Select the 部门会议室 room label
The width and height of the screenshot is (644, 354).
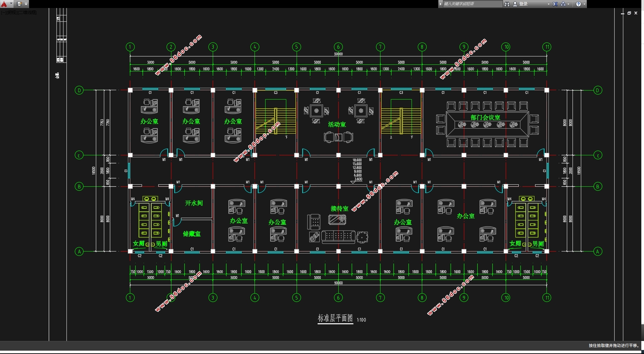point(485,117)
